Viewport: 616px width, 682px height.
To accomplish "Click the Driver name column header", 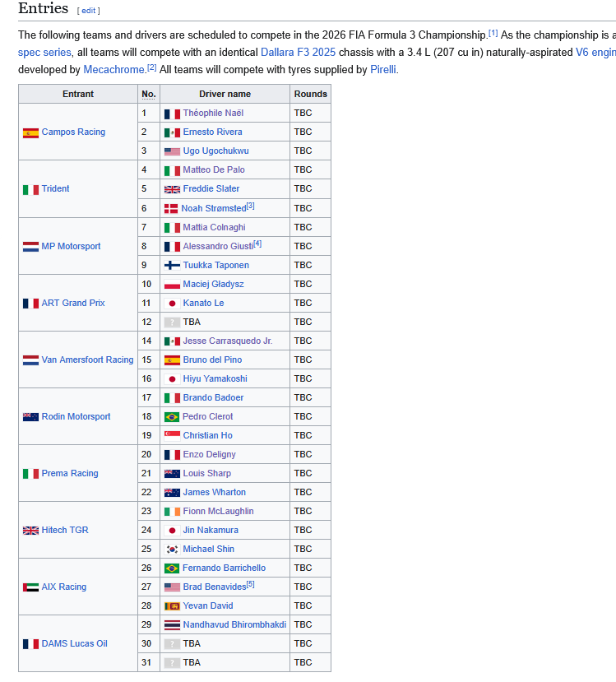I will point(225,94).
